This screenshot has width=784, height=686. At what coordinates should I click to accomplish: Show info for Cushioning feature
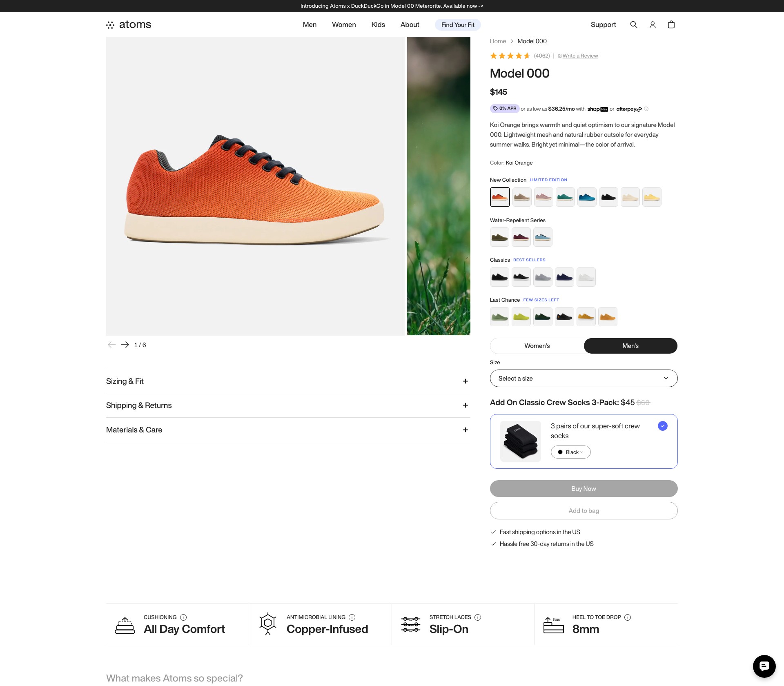(183, 617)
